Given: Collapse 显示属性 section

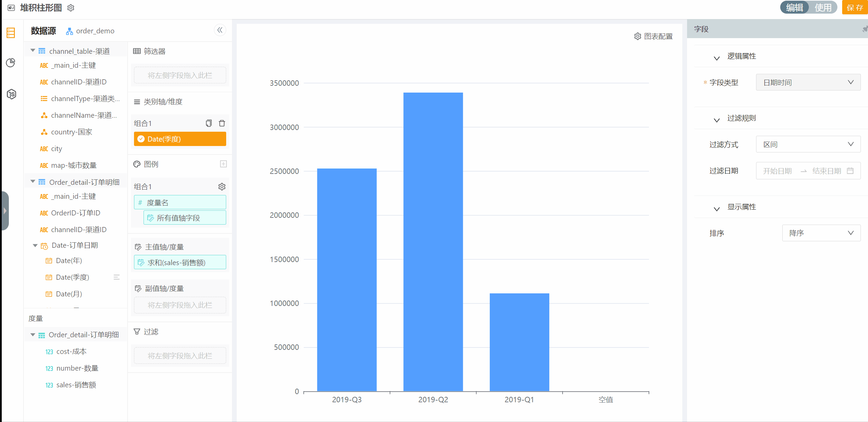Looking at the screenshot, I should (717, 209).
